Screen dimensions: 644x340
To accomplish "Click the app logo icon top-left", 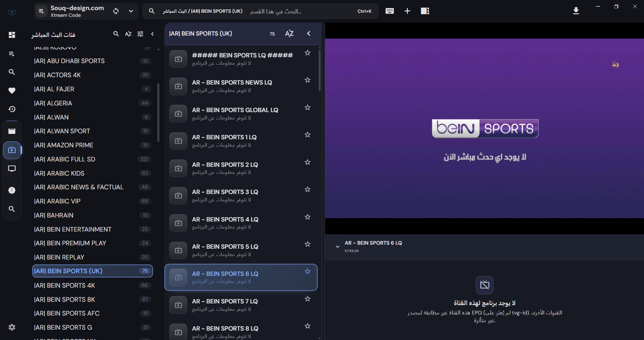I will point(12,12).
